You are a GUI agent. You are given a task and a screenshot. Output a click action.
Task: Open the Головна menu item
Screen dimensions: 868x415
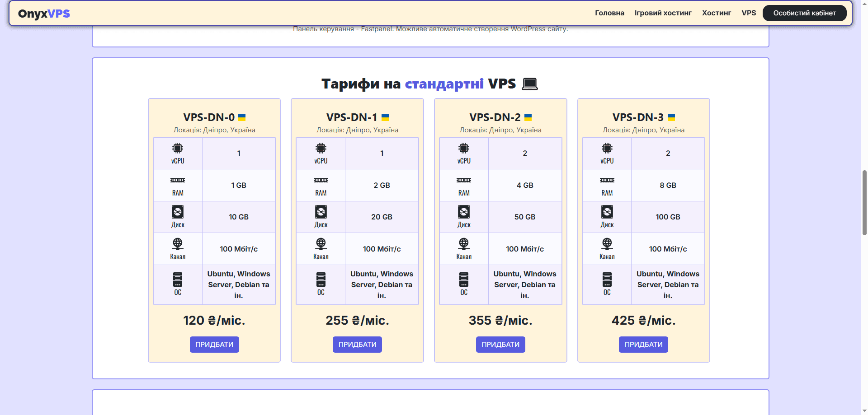pyautogui.click(x=609, y=13)
